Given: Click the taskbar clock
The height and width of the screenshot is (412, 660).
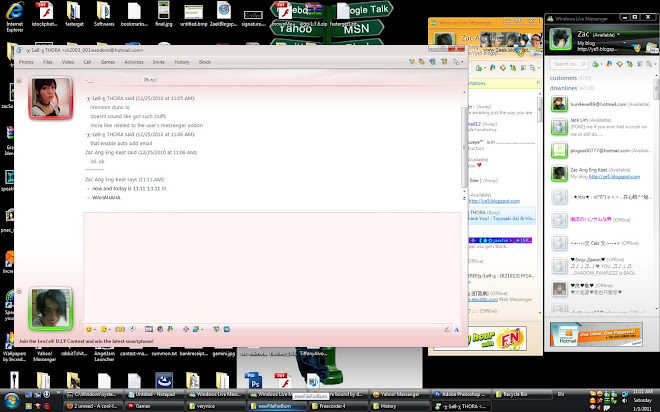Looking at the screenshot, I should tap(642, 400).
